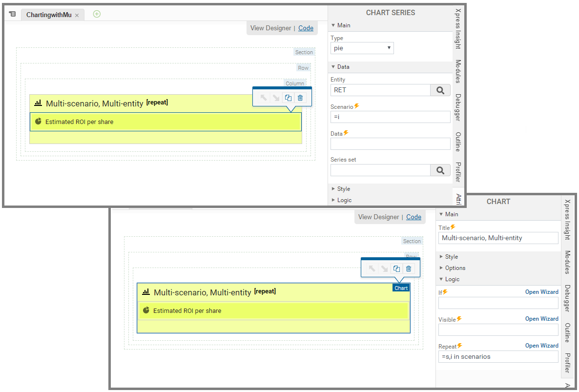The width and height of the screenshot is (579, 392).
Task: Click the Scenario input field containing =i
Action: tap(390, 117)
